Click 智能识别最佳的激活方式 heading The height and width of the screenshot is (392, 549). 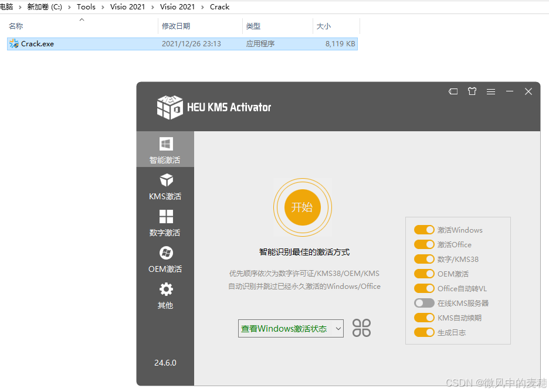click(x=304, y=252)
